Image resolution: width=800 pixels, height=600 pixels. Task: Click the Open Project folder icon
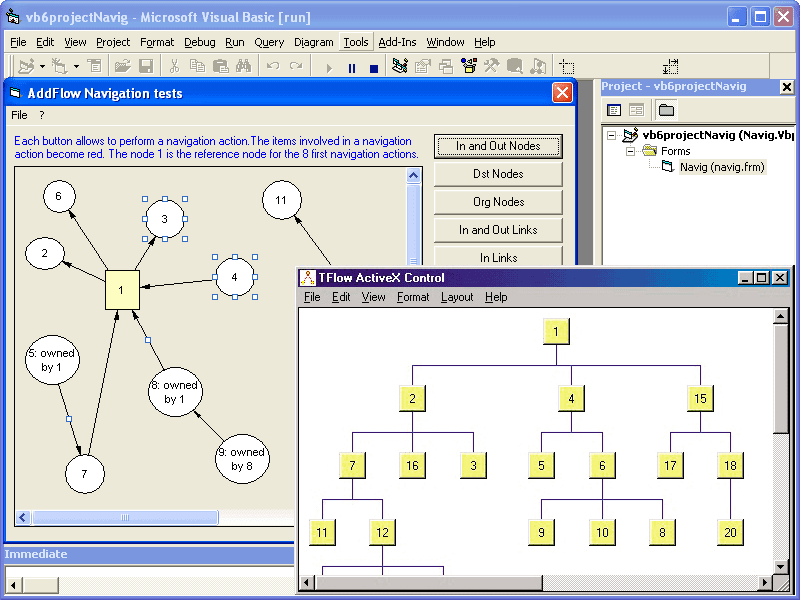coord(122,66)
